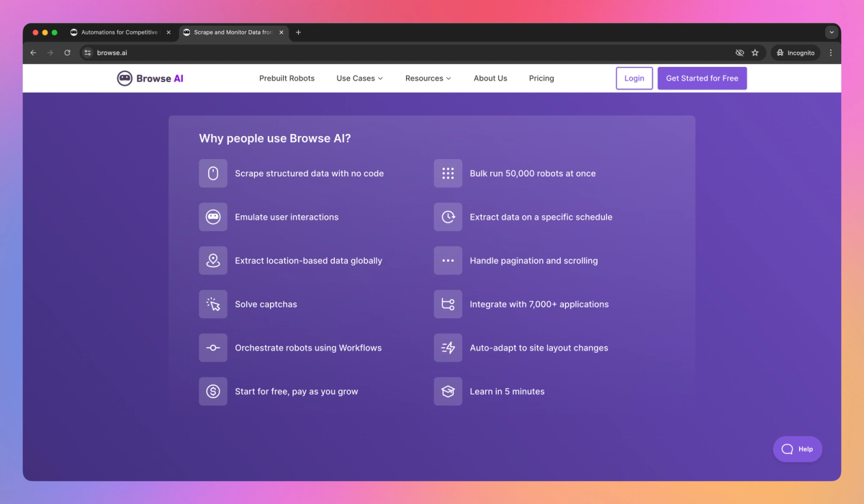
Task: Click the map pin icon for location-based data
Action: [213, 261]
